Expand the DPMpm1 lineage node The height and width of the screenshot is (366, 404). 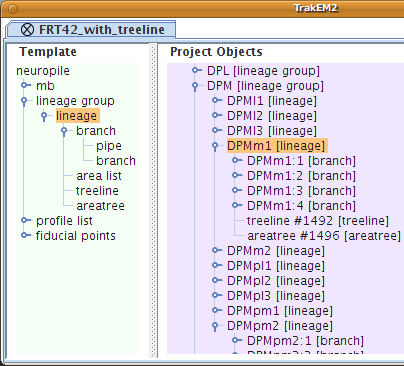click(x=216, y=310)
